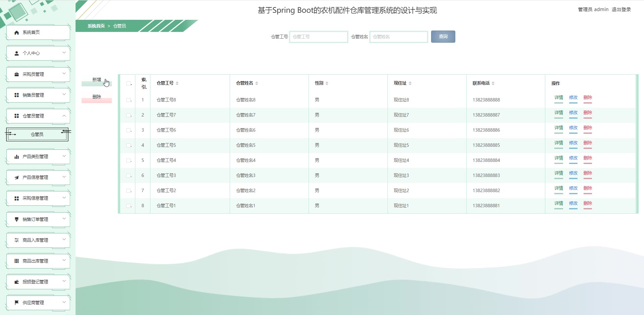The height and width of the screenshot is (315, 644).
Task: Expand the 个人中心 menu chevron
Action: [64, 53]
